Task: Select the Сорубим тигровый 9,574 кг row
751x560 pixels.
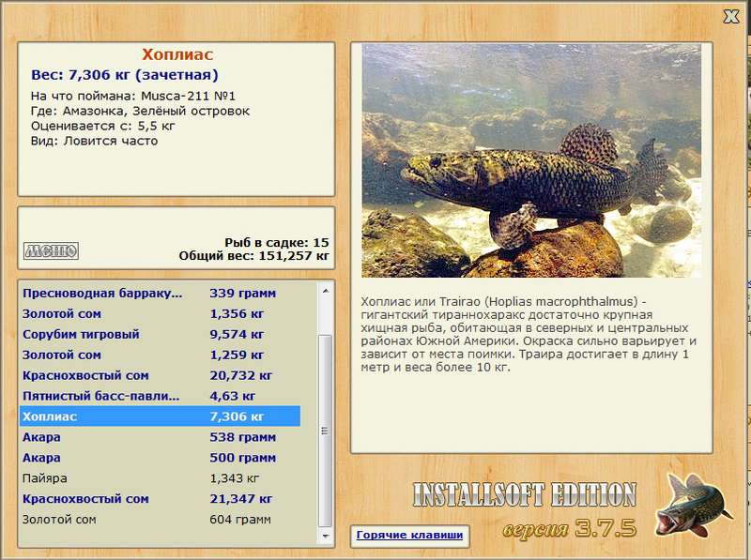Action: (x=160, y=334)
